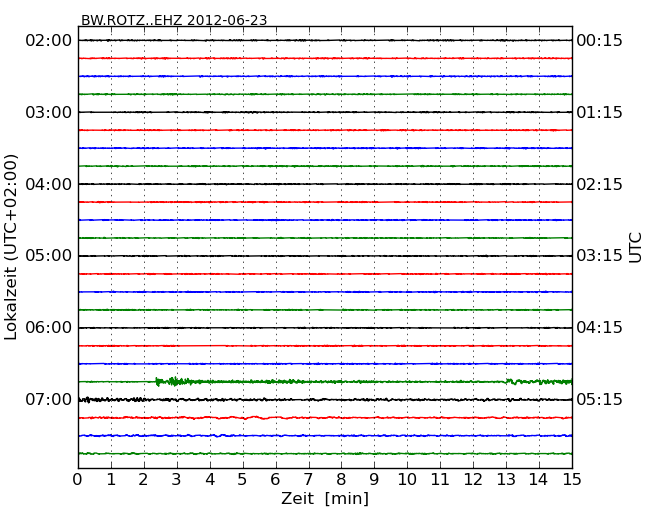
Task: Click the x-axis tick label 0
Action: click(78, 479)
